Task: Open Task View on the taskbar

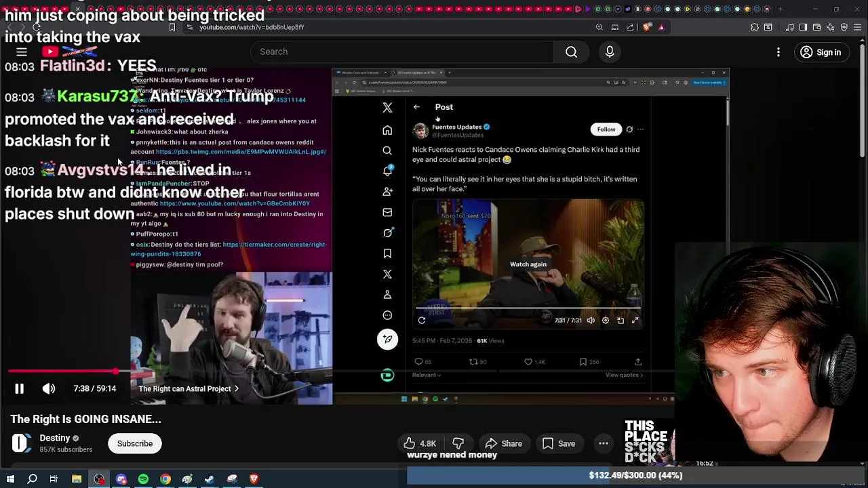Action: point(54,479)
